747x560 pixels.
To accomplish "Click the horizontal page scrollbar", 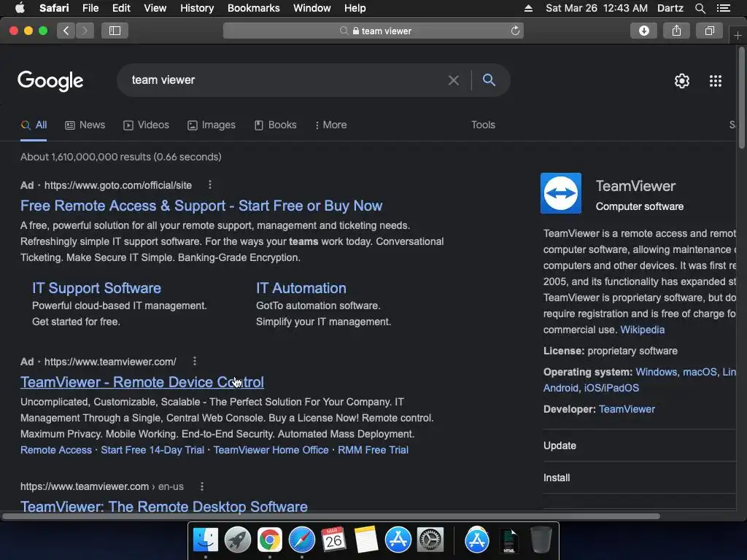I will coord(331,516).
